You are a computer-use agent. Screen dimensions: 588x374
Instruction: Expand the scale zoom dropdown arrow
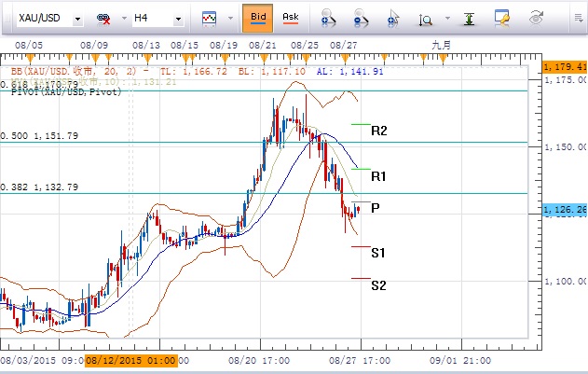447,18
